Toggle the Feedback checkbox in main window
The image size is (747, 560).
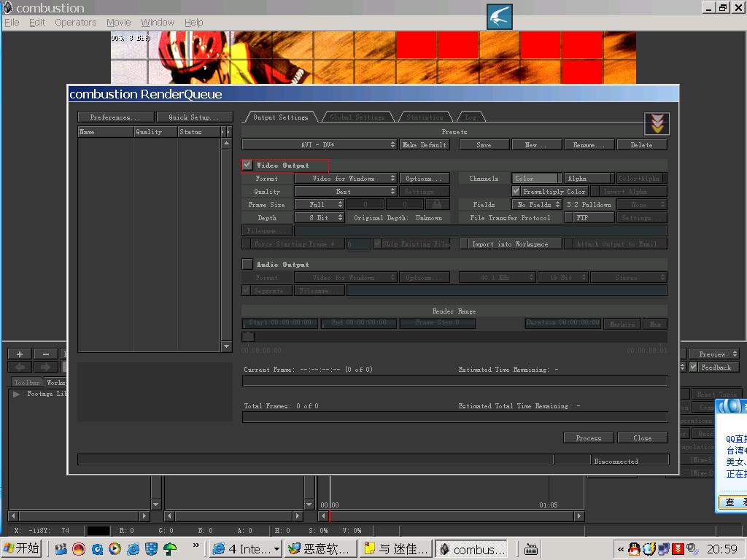[x=693, y=367]
